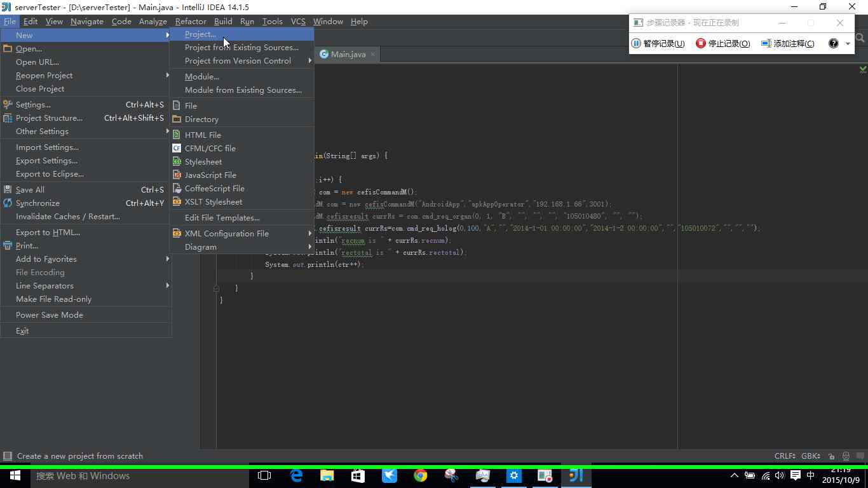
Task: Toggle tool window buttons in status bar corner
Action: [8, 456]
